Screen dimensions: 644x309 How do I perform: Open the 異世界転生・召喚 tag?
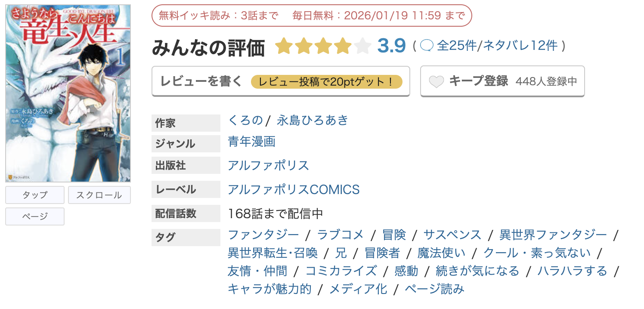pyautogui.click(x=272, y=253)
